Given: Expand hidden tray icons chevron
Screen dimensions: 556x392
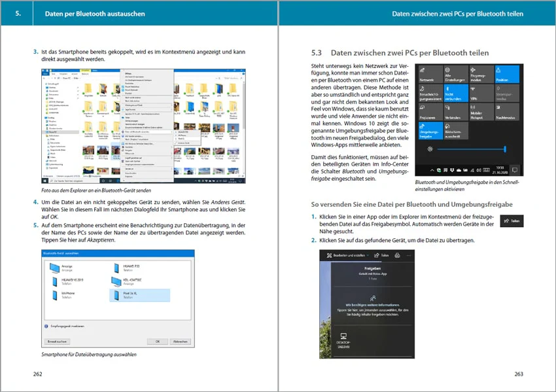Looking at the screenshot, I should tap(432, 170).
